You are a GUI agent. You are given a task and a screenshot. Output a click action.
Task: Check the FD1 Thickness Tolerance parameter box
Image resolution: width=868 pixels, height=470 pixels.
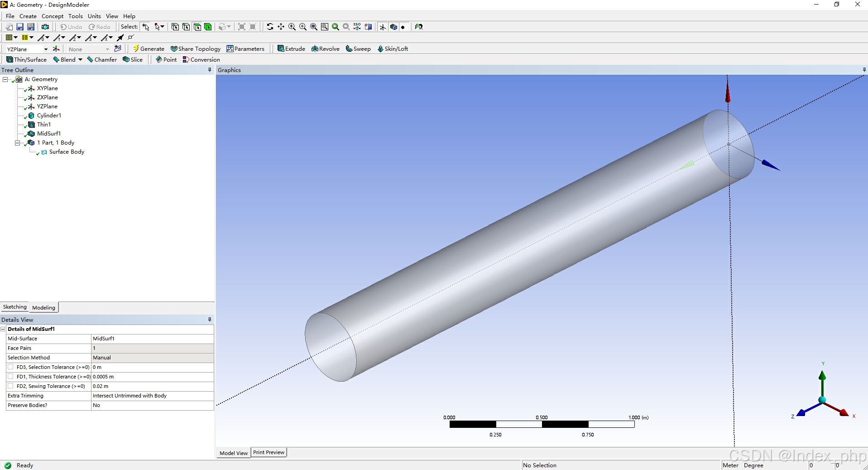[10, 377]
